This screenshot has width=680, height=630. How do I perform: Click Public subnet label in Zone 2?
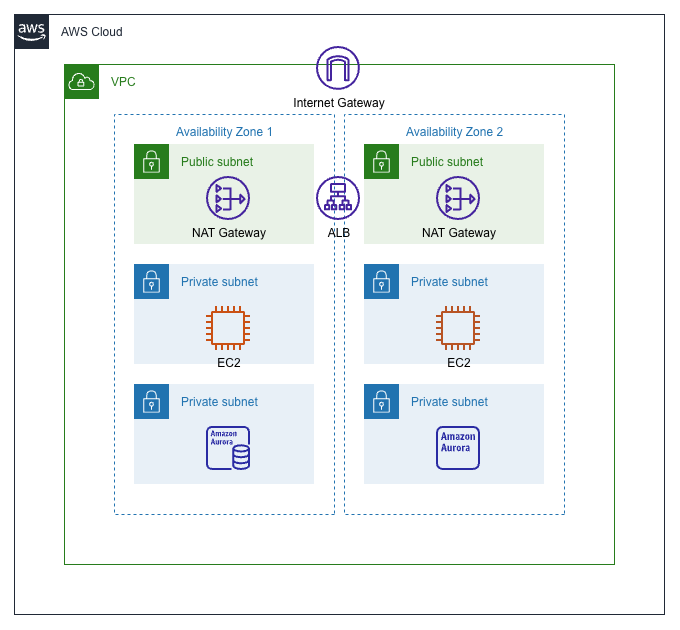447,162
